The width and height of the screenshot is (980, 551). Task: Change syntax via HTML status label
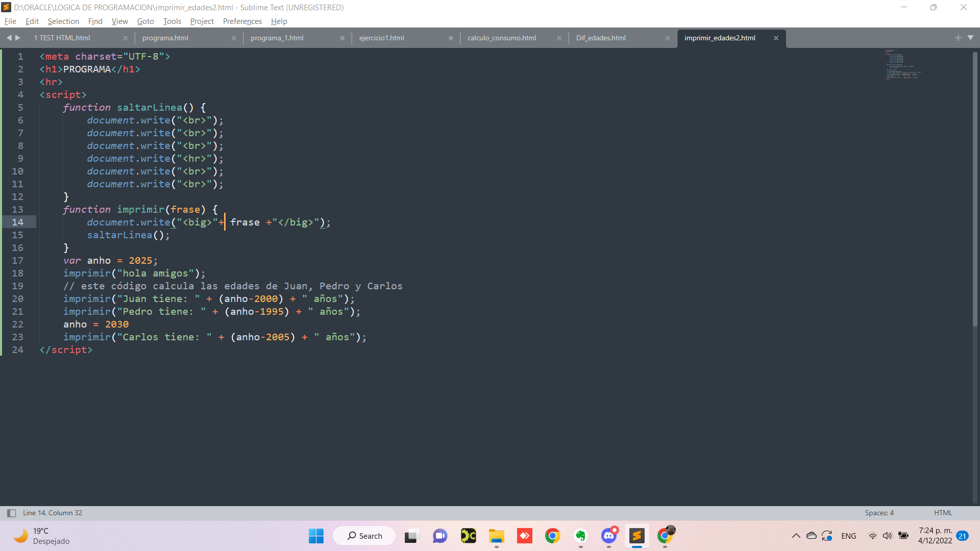coord(943,513)
